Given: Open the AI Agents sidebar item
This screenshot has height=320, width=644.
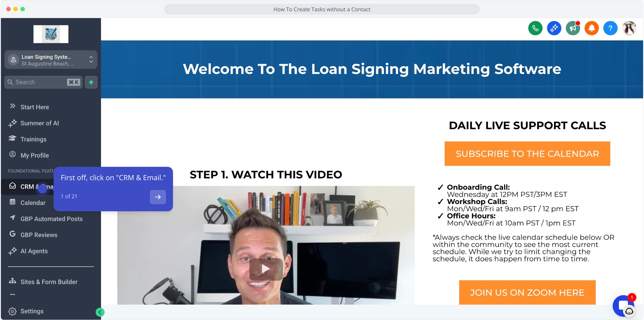Looking at the screenshot, I should click(x=34, y=251).
